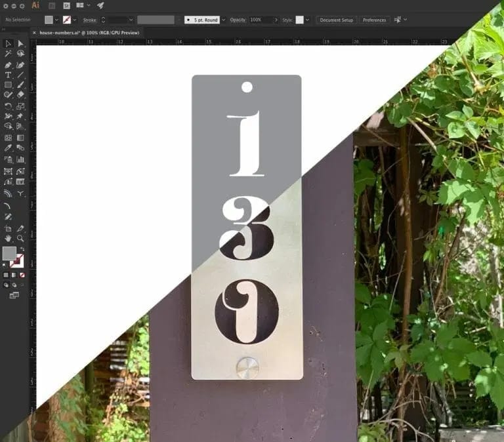Select the Hand tool
Screen dimensions: 504x442
coord(8,239)
